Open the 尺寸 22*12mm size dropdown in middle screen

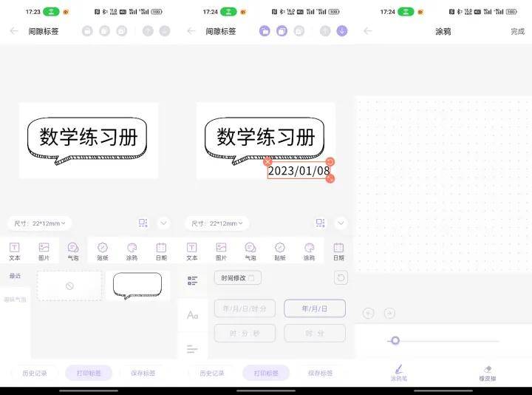217,223
